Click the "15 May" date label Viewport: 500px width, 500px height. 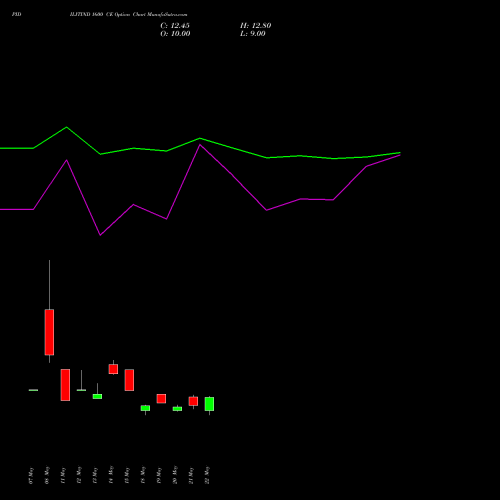(x=127, y=476)
